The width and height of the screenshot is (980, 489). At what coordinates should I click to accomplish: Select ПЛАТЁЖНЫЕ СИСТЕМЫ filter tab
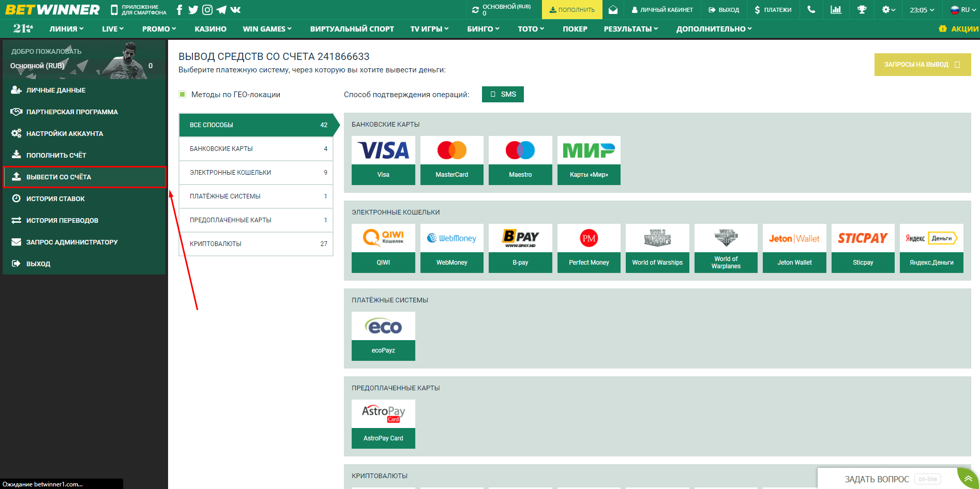click(256, 196)
